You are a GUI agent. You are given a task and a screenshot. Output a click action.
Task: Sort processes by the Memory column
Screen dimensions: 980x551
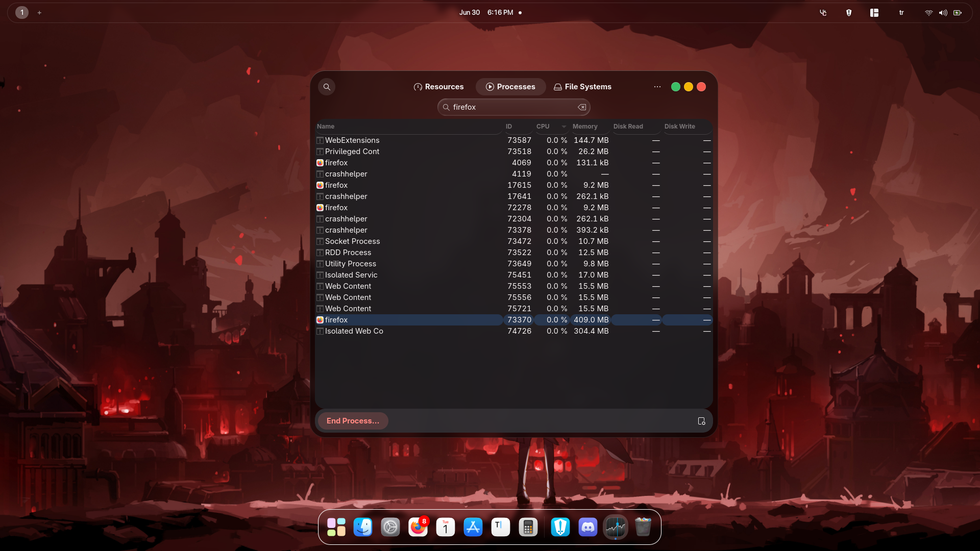tap(584, 127)
